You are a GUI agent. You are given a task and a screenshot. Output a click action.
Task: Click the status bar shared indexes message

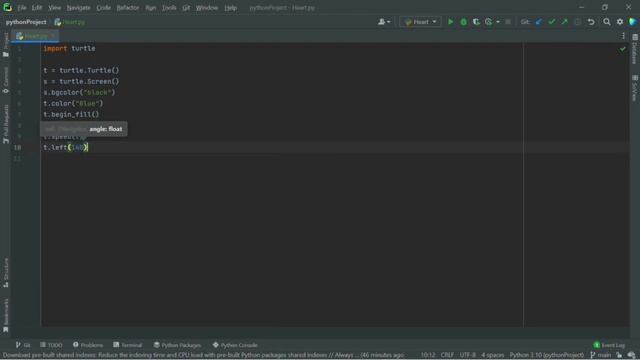point(203,355)
